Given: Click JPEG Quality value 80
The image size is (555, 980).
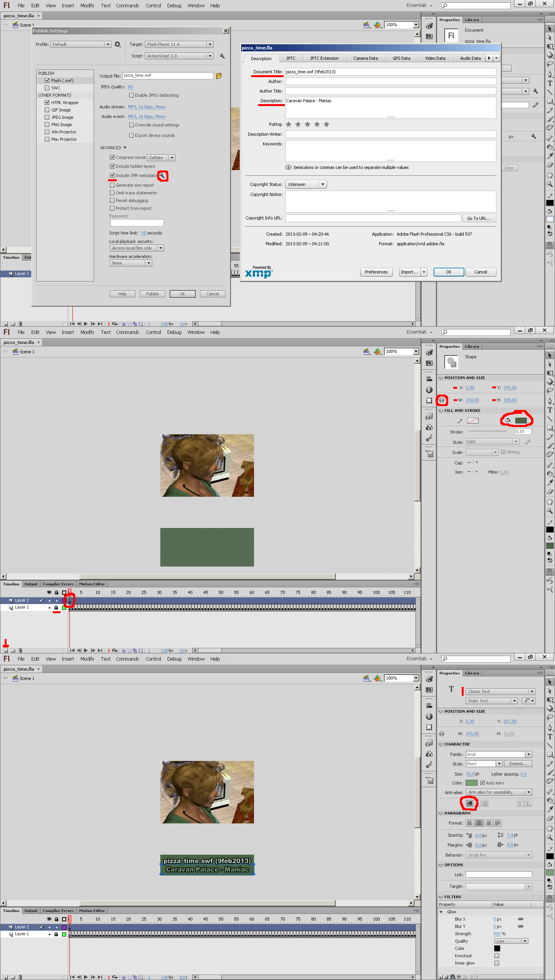Looking at the screenshot, I should [131, 87].
